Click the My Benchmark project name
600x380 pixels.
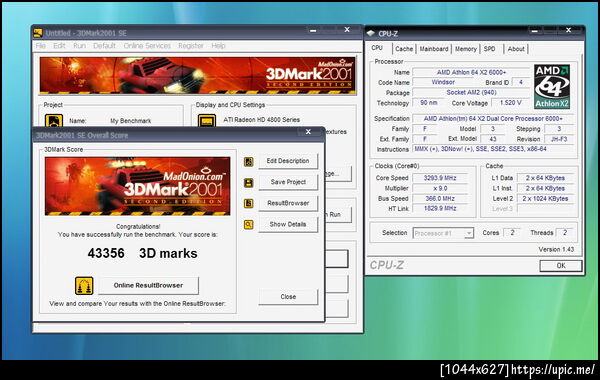pos(130,121)
